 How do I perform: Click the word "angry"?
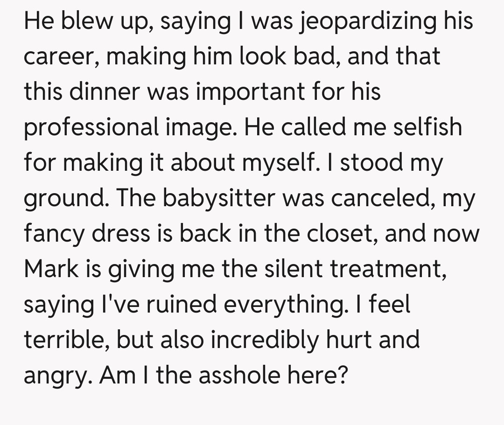pyautogui.click(x=56, y=376)
